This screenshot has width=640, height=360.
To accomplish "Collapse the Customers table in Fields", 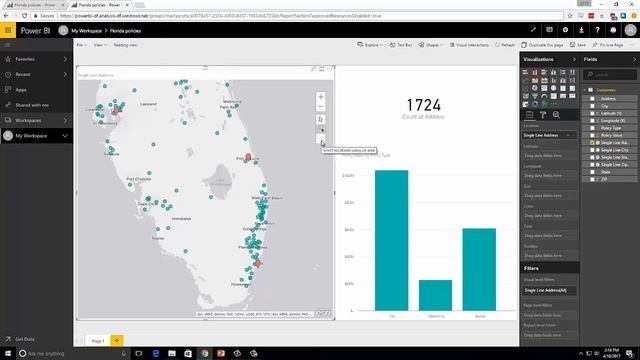I will (584, 90).
